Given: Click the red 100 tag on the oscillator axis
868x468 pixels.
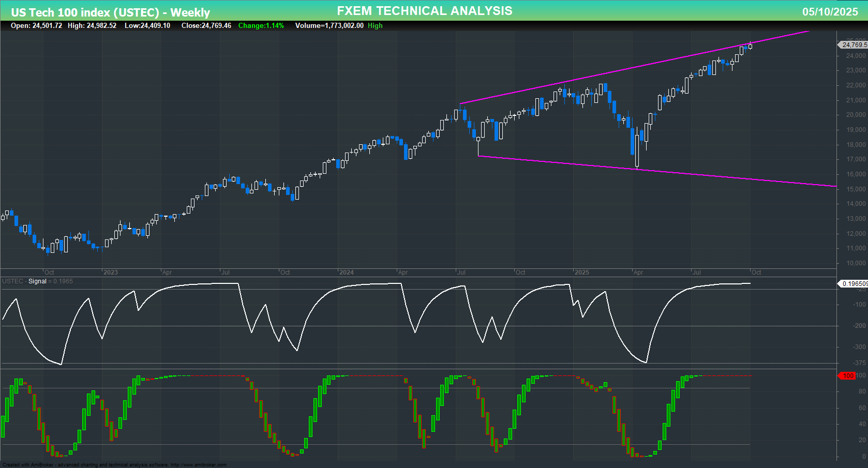Looking at the screenshot, I should [x=848, y=376].
